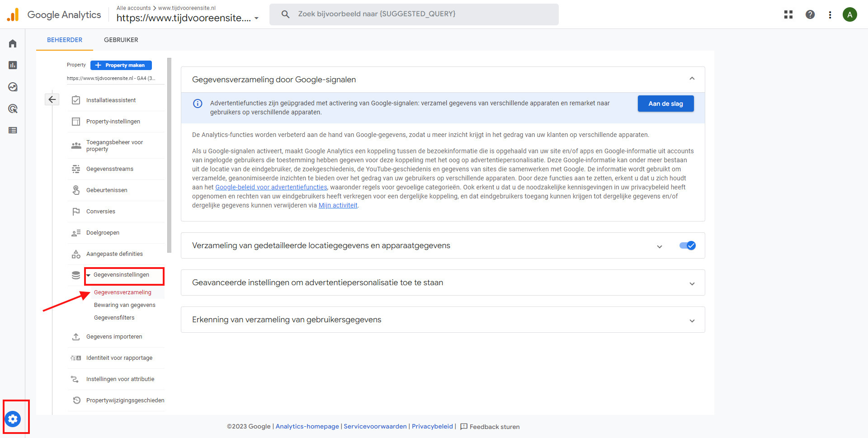This screenshot has width=868, height=438.
Task: Switch to the GEBRUIKER tab
Action: pyautogui.click(x=121, y=40)
